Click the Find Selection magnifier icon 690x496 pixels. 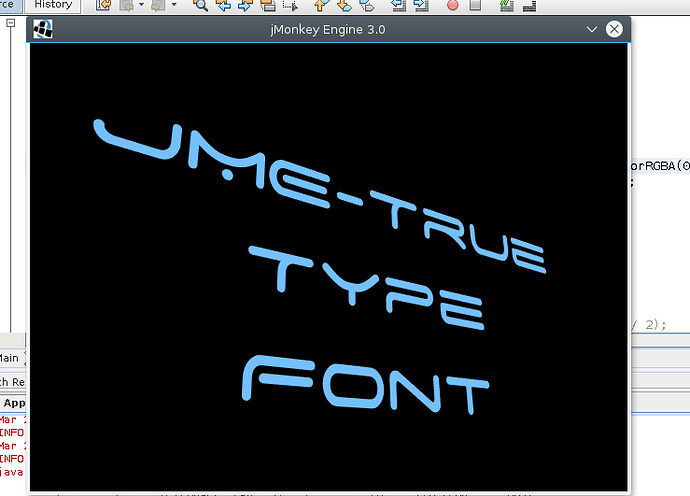click(x=201, y=5)
